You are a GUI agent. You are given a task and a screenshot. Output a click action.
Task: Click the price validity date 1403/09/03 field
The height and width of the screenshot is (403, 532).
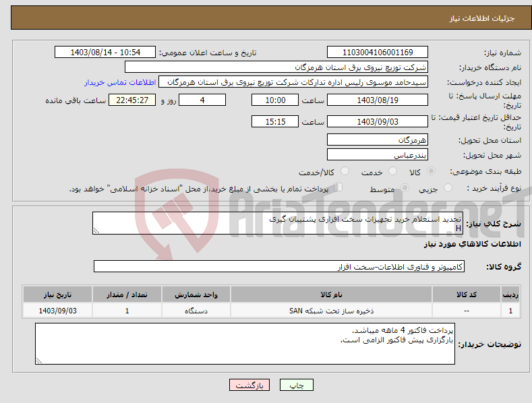pos(378,121)
